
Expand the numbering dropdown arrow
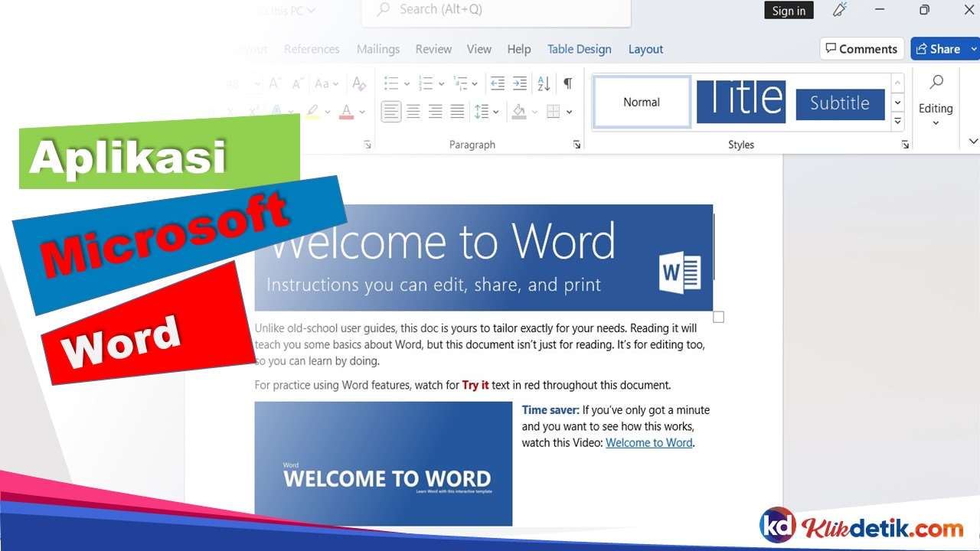pyautogui.click(x=441, y=84)
